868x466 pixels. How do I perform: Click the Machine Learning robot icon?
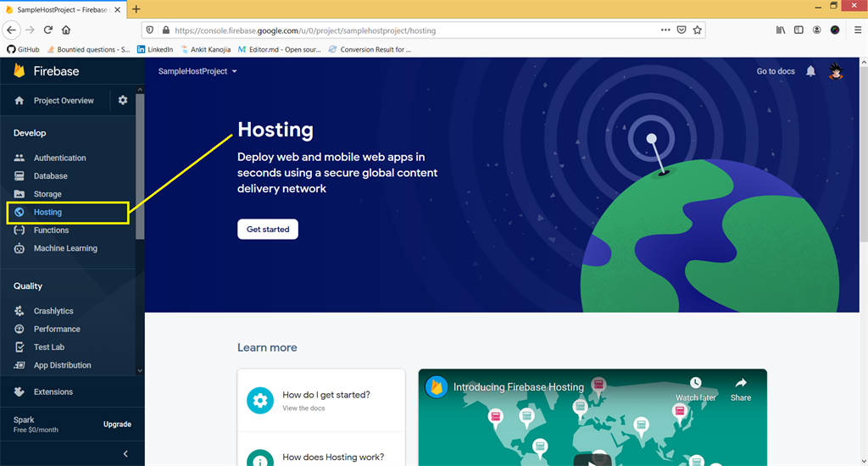pos(19,248)
